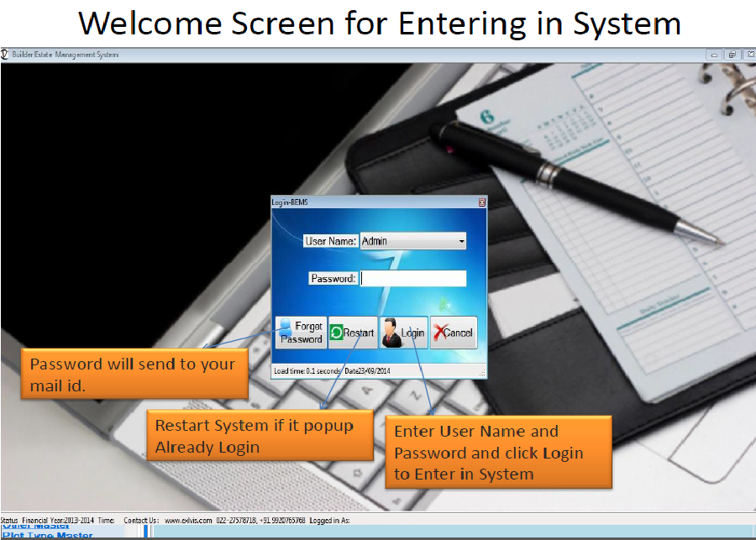
Task: Close the Login-BEMS dialog
Action: pyautogui.click(x=481, y=202)
